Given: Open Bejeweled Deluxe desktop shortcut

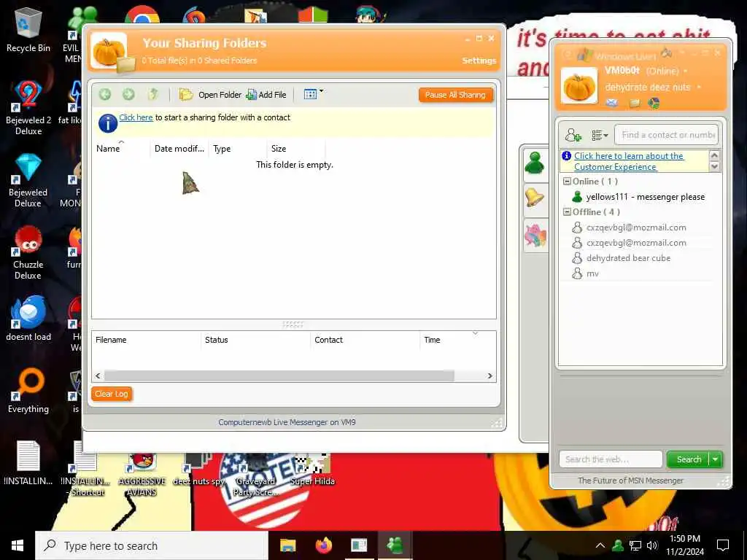Looking at the screenshot, I should 28,180.
